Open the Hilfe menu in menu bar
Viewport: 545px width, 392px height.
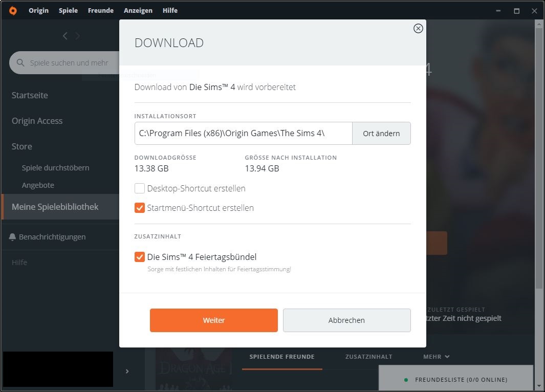tap(170, 10)
